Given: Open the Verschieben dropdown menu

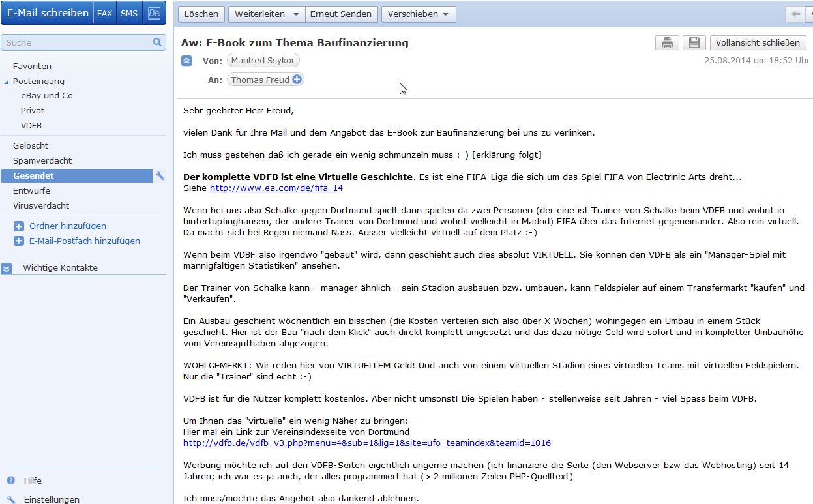Looking at the screenshot, I should 419,14.
